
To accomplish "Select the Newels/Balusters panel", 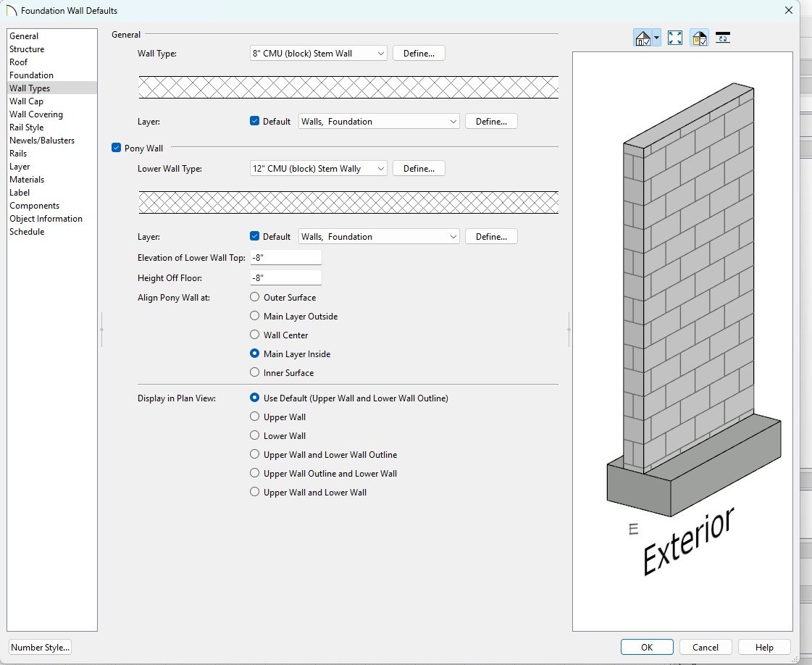I will click(x=42, y=140).
